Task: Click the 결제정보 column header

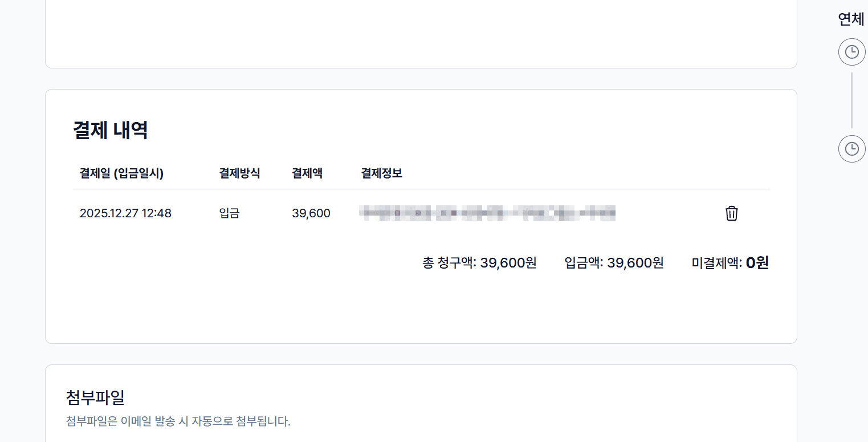Action: [x=381, y=173]
